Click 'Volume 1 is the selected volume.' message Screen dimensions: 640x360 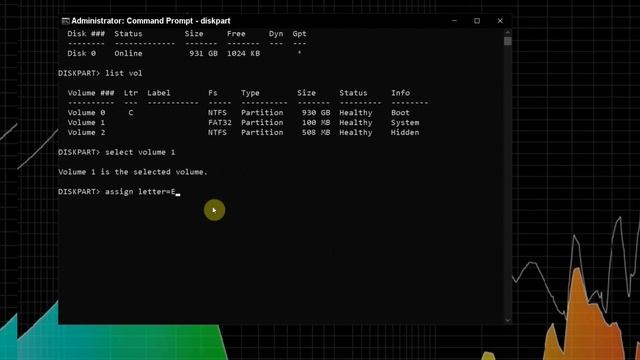(133, 172)
